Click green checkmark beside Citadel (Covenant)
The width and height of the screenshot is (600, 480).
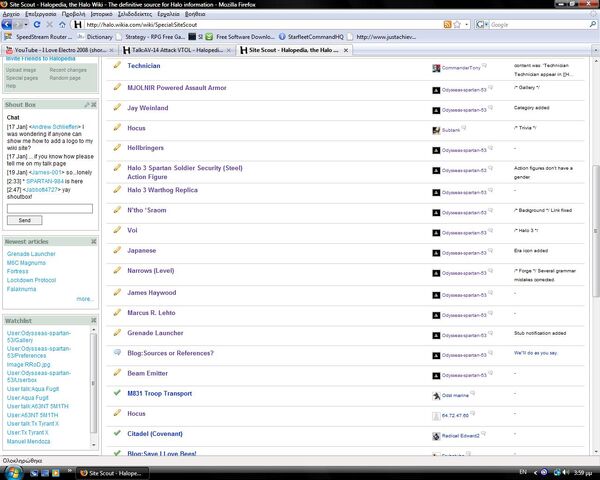pos(117,433)
